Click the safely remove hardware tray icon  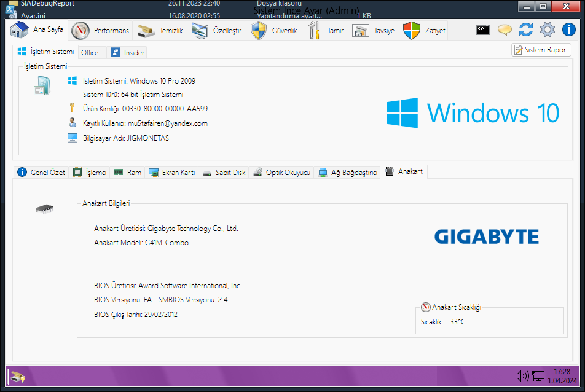tap(18, 377)
